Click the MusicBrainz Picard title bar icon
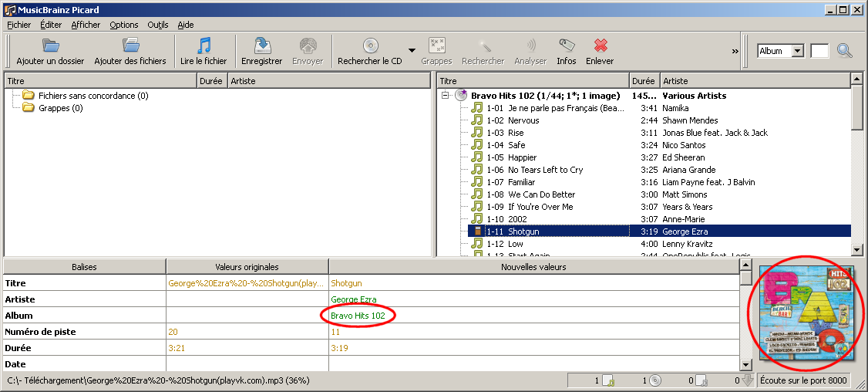 [x=9, y=10]
